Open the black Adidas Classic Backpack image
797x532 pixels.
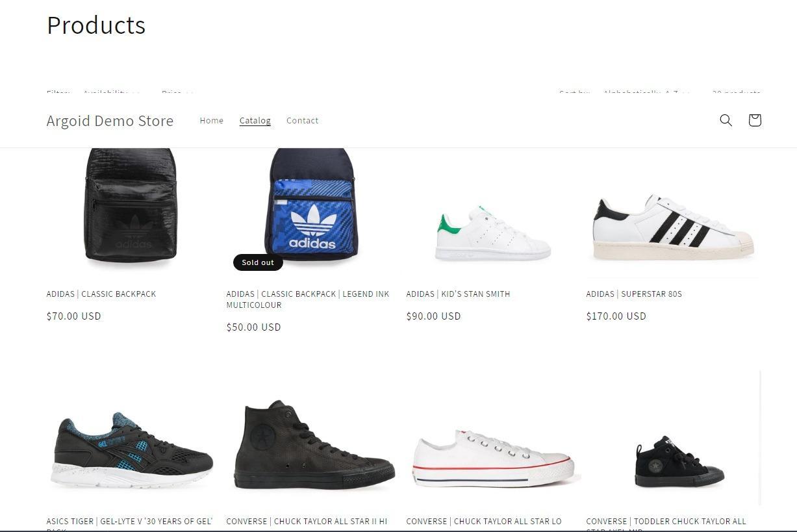tap(131, 207)
